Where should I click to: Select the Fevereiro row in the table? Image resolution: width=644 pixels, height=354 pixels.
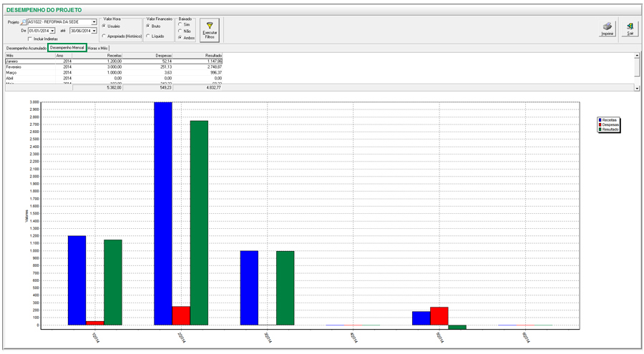coord(29,67)
